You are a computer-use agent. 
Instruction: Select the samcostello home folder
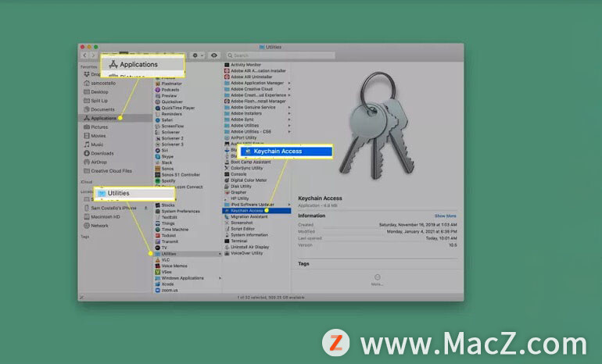100,84
